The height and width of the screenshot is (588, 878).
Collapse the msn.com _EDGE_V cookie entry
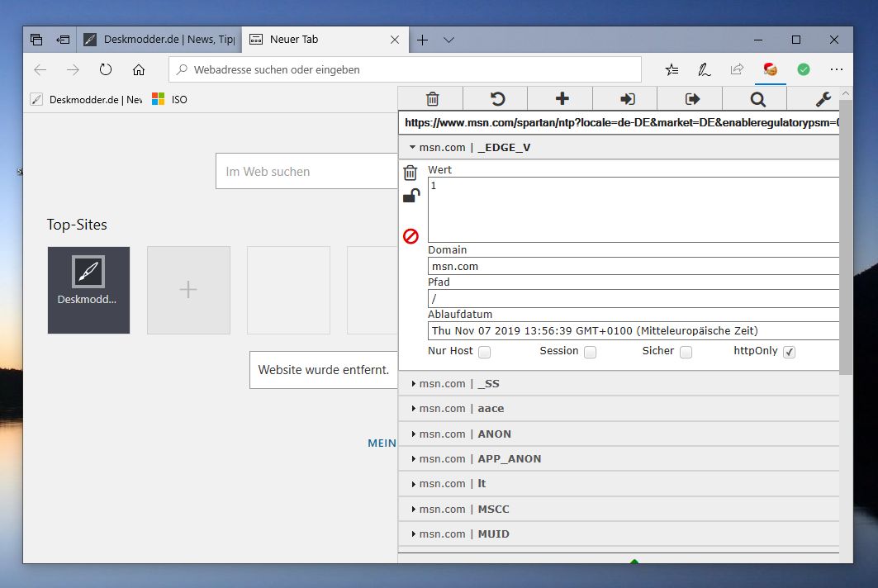[x=618, y=147]
